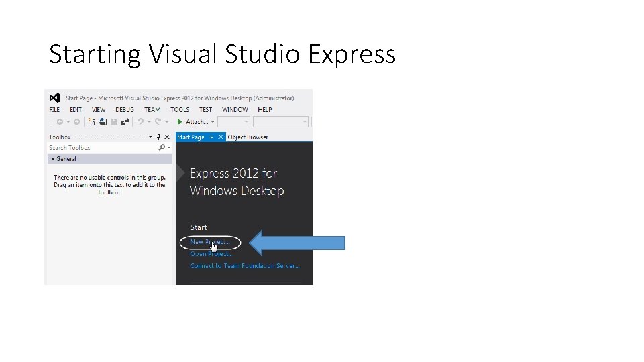The height and width of the screenshot is (362, 644).
Task: Collapse the General group in Toolbox
Action: 52,159
